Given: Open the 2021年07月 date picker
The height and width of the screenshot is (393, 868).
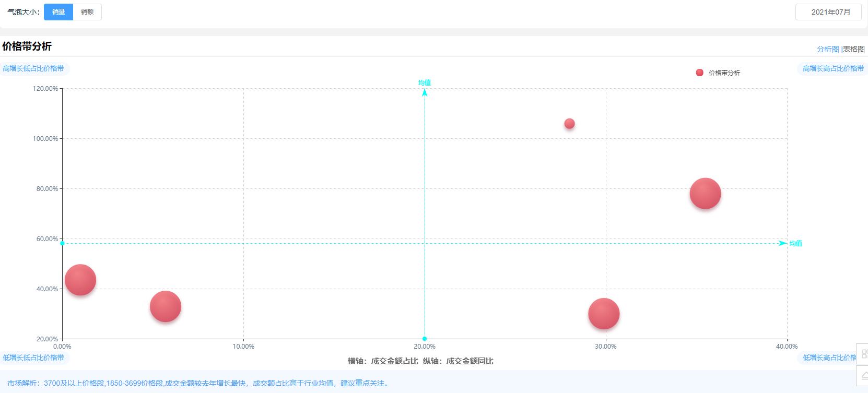Looking at the screenshot, I should [x=828, y=12].
